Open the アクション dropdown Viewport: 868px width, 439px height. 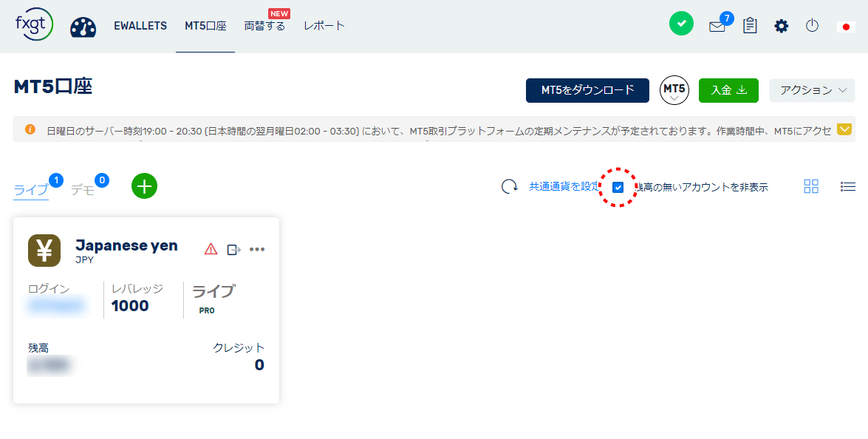pos(812,90)
